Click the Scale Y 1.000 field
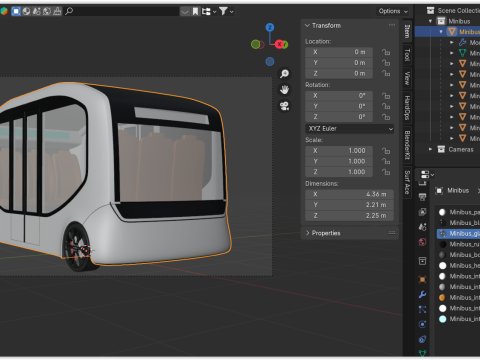Screen dimensions: 480x360 coord(339,161)
